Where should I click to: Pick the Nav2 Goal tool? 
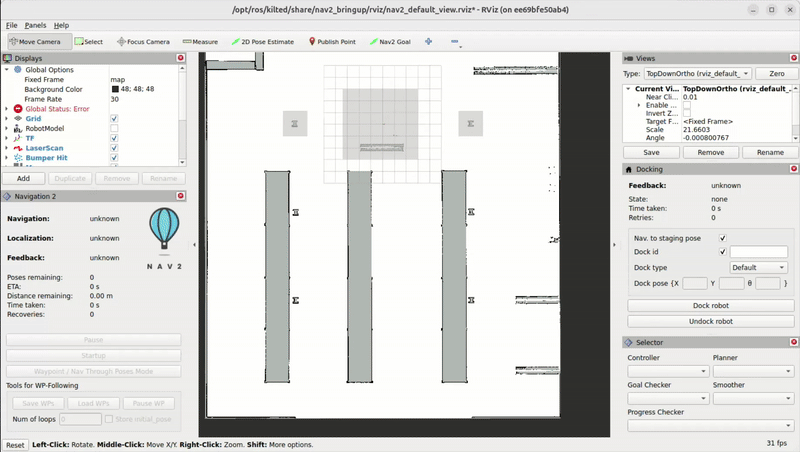coord(390,42)
